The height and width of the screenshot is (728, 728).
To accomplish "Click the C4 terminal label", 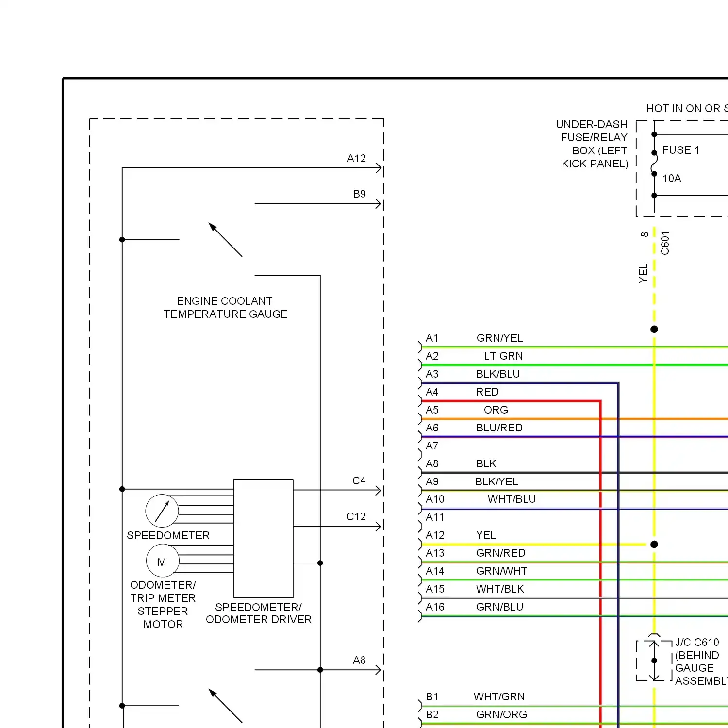I will [x=359, y=480].
